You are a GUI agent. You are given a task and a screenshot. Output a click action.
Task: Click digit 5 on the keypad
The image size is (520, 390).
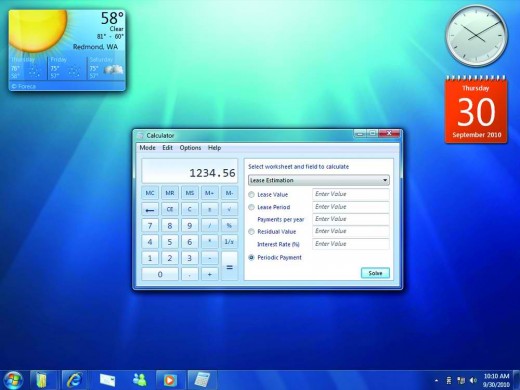(170, 242)
